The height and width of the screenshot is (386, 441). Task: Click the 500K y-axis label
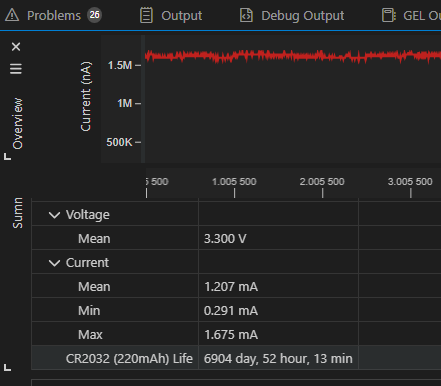click(x=119, y=142)
